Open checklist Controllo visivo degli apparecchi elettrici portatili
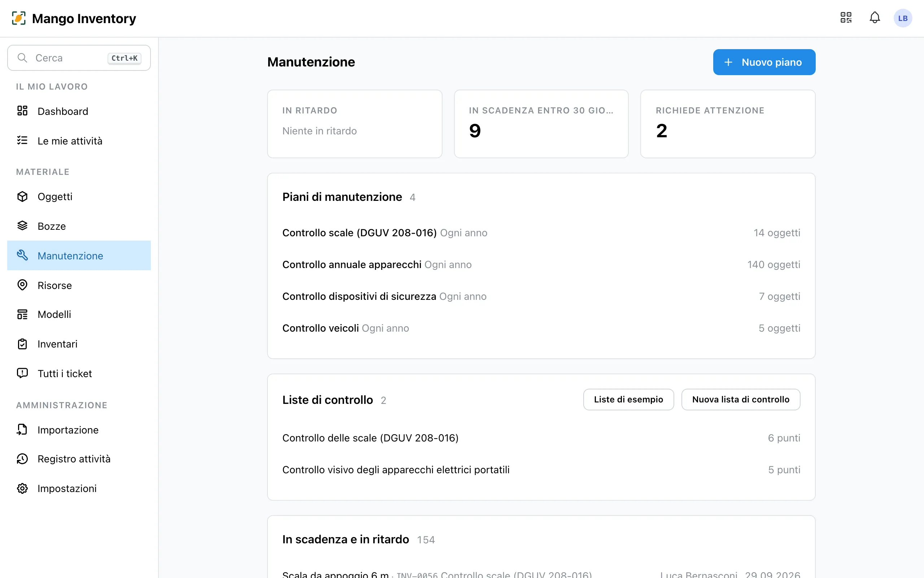 [x=541, y=469]
